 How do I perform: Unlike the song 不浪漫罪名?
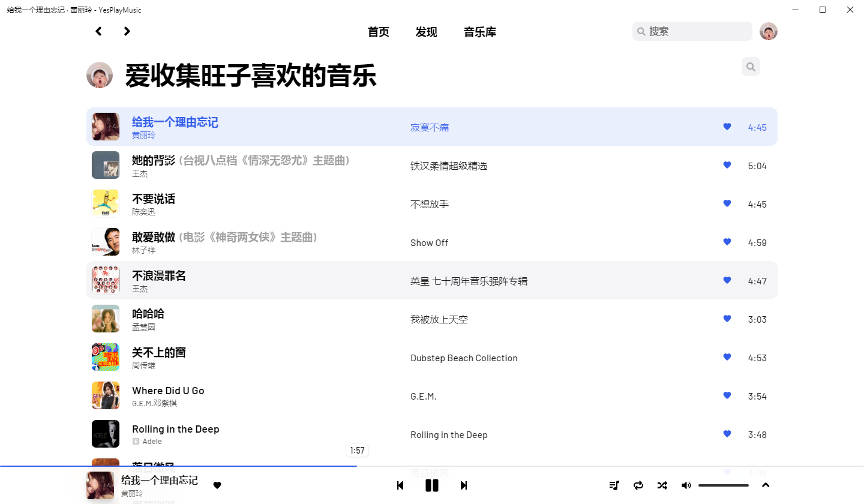click(x=727, y=280)
